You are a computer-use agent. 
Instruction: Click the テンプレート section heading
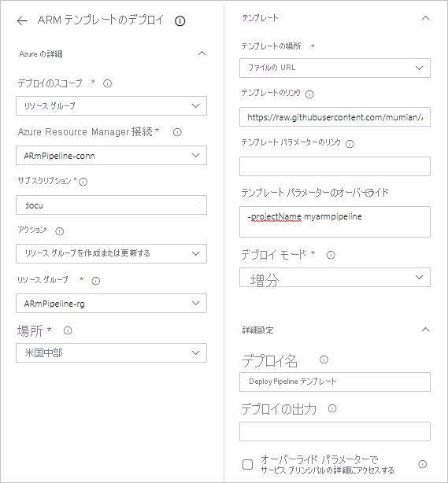pos(260,18)
